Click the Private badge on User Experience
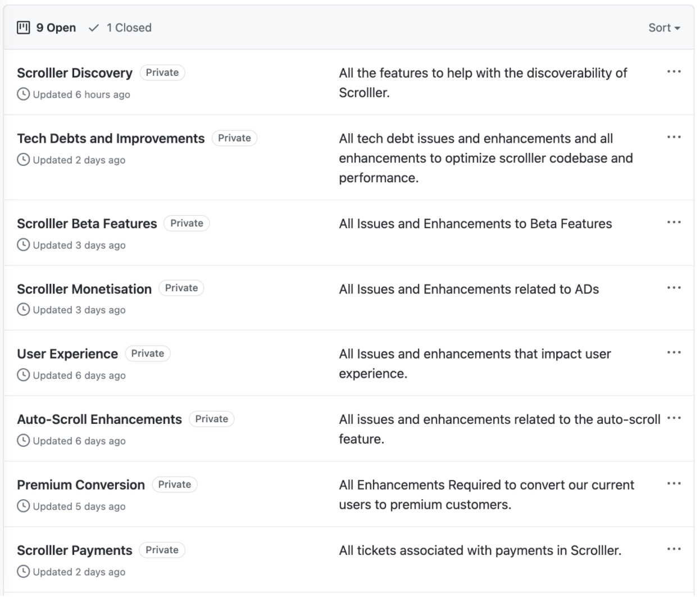This screenshot has height=597, width=700. pos(148,354)
